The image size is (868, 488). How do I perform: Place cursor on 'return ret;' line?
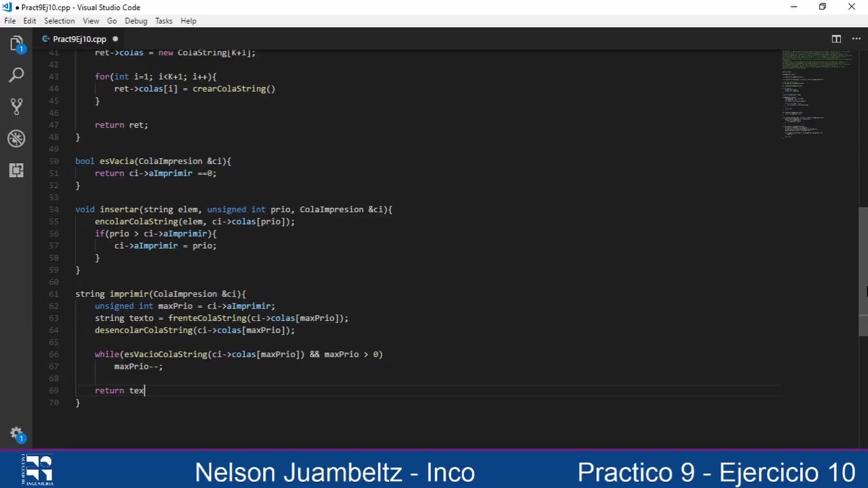click(121, 125)
